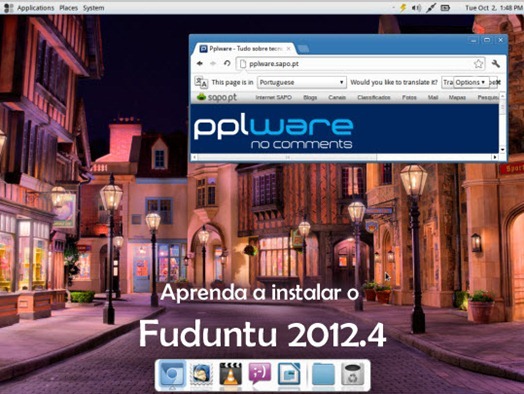
Task: Open the Applications menu
Action: click(35, 8)
